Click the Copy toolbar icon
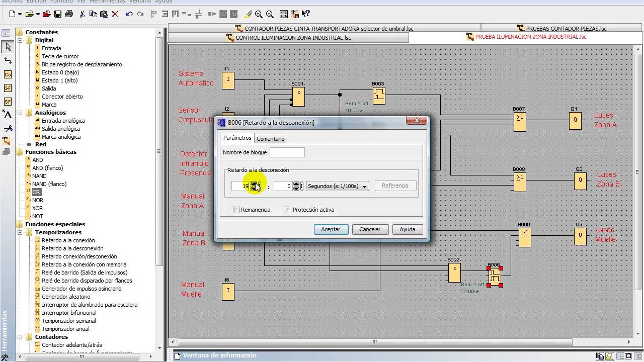The height and width of the screenshot is (362, 644). coord(94,14)
